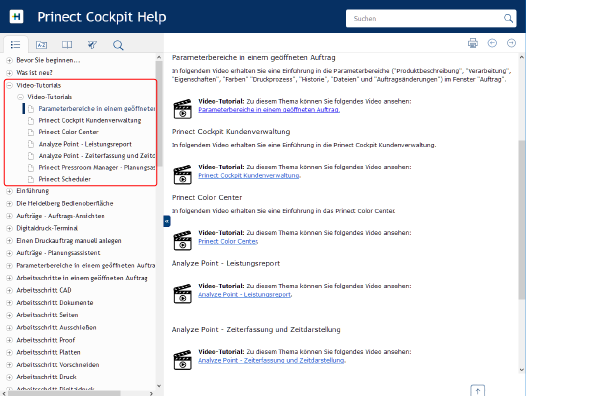
Task: Click the magnifier icon in search box
Action: tap(508, 18)
